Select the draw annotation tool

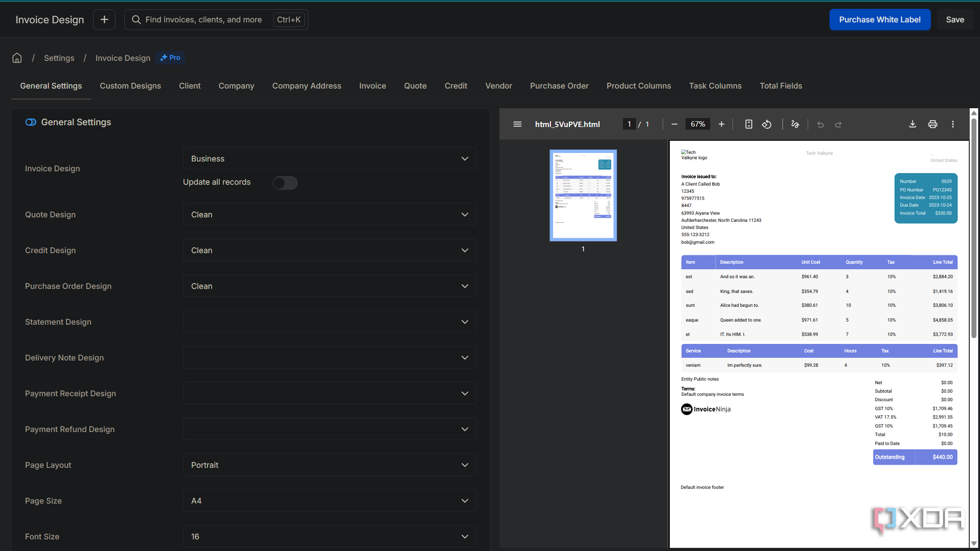pyautogui.click(x=795, y=124)
